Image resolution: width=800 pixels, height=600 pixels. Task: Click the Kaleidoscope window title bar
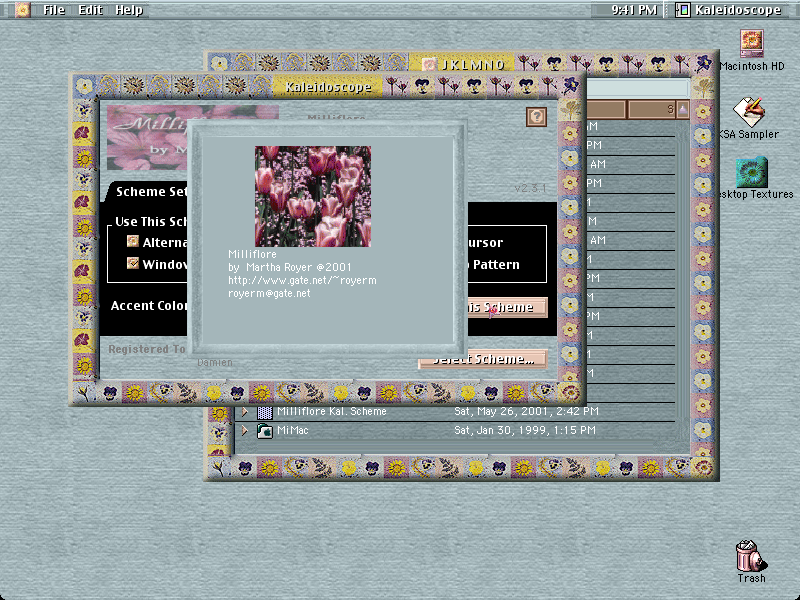coord(328,86)
